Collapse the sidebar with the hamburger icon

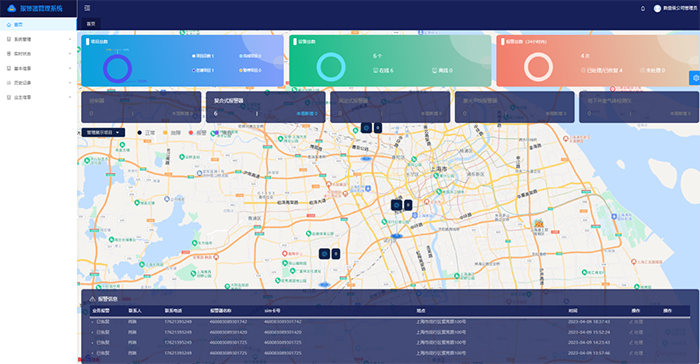click(x=88, y=8)
